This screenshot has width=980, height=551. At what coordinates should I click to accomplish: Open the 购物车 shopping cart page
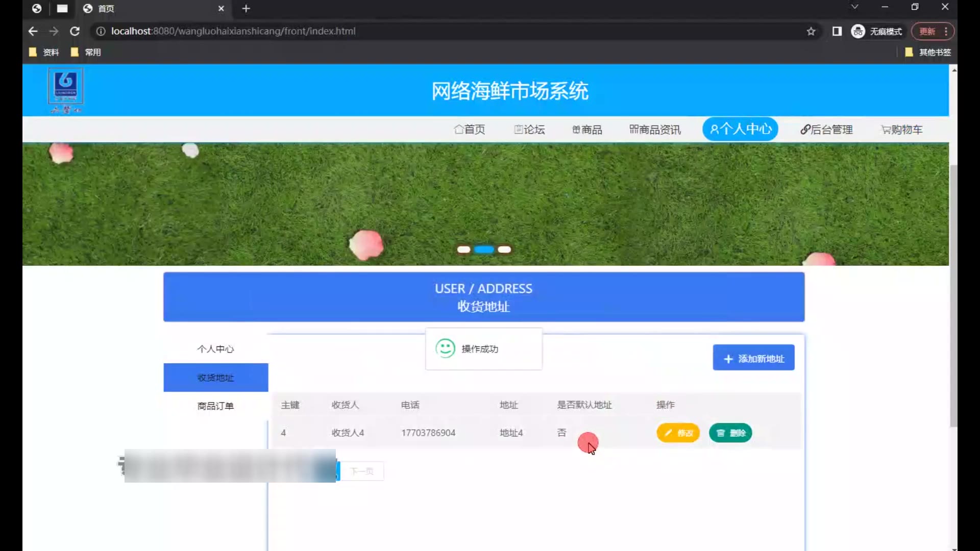(902, 130)
